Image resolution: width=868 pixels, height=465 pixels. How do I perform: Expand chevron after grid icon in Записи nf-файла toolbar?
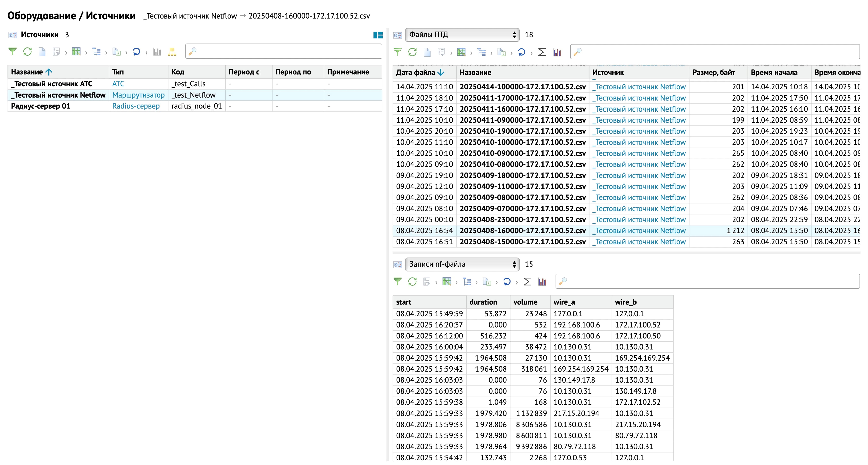point(456,282)
